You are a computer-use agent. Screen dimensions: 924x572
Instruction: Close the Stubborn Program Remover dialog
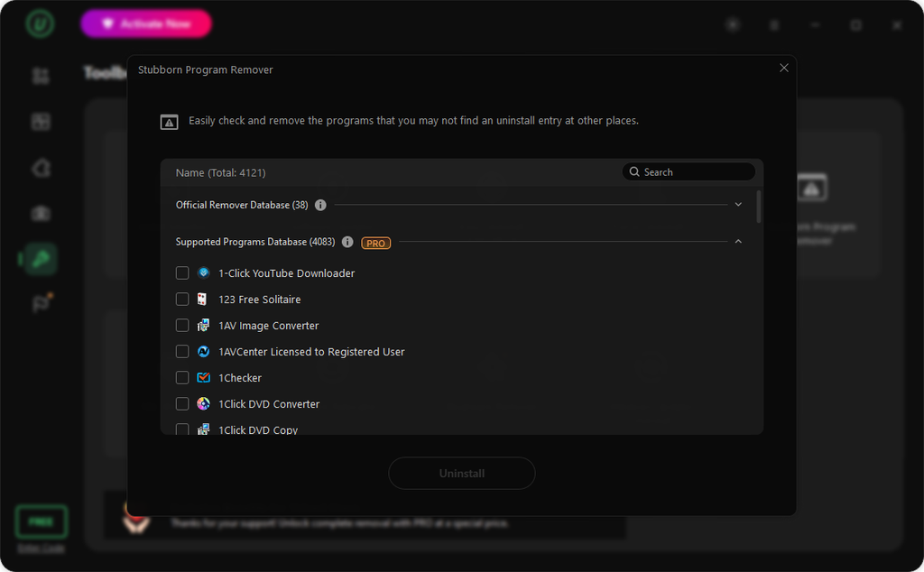point(784,68)
